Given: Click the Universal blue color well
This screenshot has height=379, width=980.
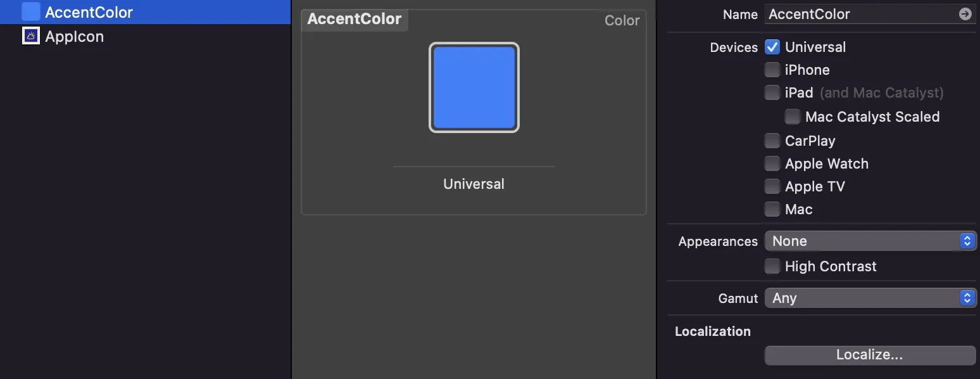Looking at the screenshot, I should point(474,87).
